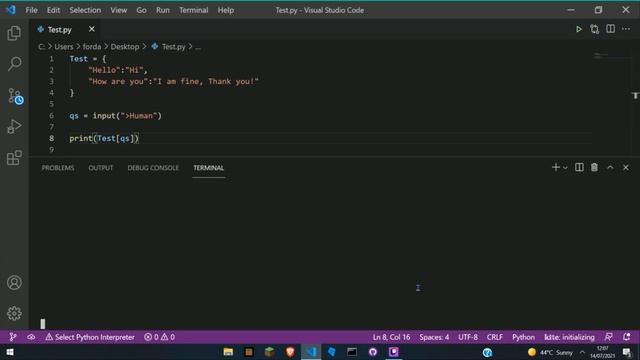Click code line 8 print statement
The image size is (640, 360).
click(x=104, y=138)
